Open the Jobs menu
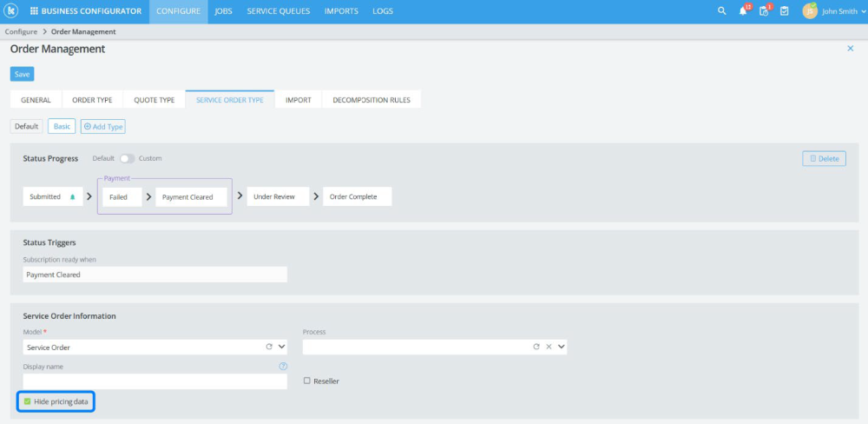 click(224, 11)
